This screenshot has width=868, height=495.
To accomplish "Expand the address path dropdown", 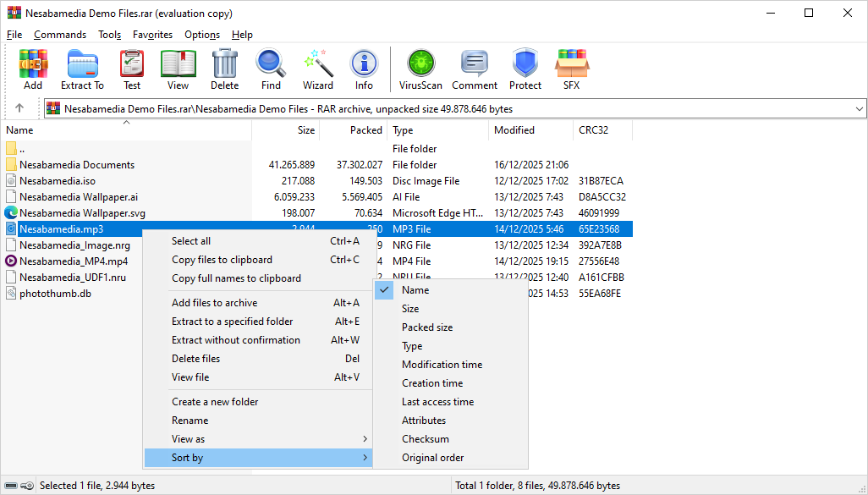I will point(860,109).
